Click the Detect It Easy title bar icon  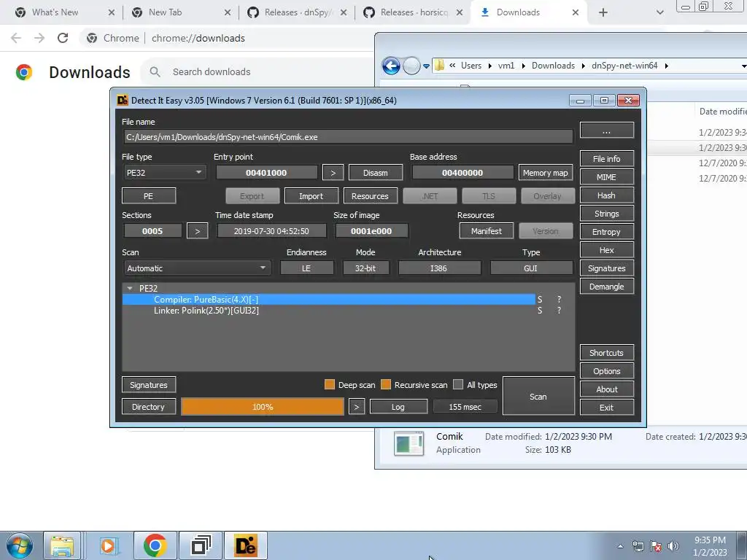(123, 100)
